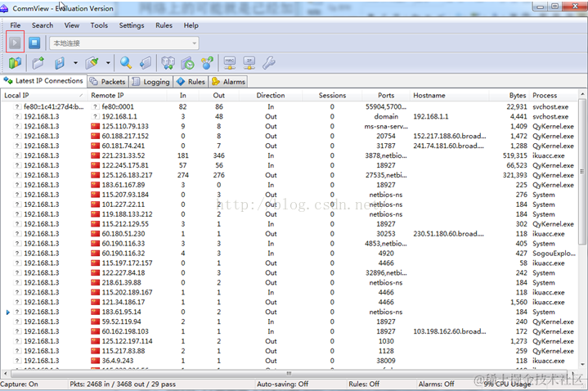The height and width of the screenshot is (391, 588).
Task: Click the open capture log folder icon
Action: (38, 63)
